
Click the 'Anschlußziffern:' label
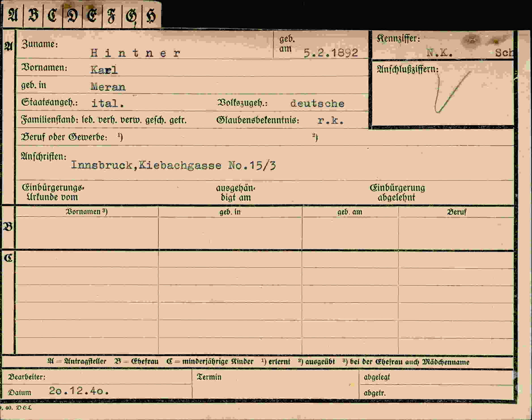pos(408,70)
